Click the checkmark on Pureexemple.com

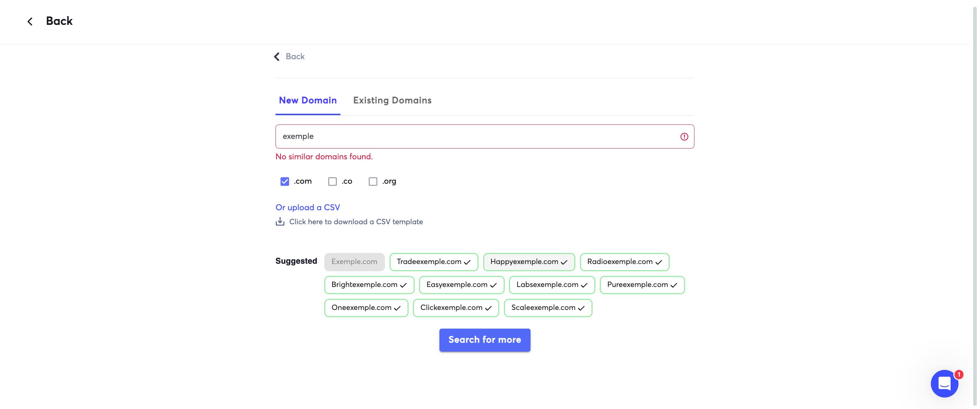pyautogui.click(x=674, y=285)
